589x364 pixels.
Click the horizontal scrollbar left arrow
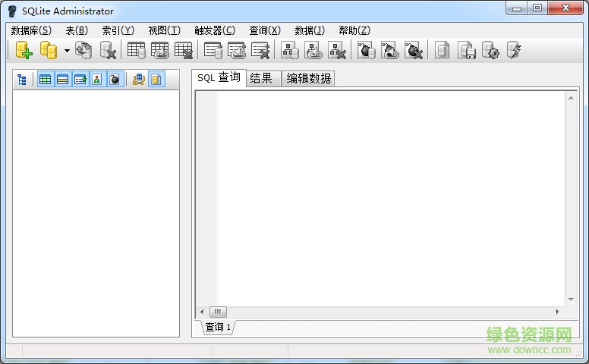[x=202, y=312]
